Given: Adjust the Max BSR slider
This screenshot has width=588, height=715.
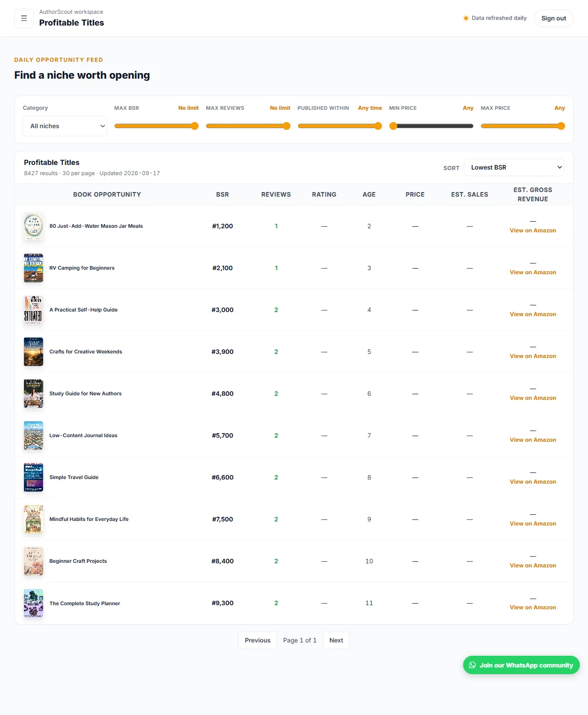Looking at the screenshot, I should [x=156, y=126].
